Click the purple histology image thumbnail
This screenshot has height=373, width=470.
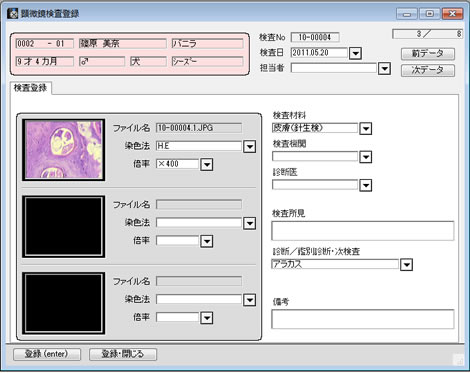pos(64,150)
